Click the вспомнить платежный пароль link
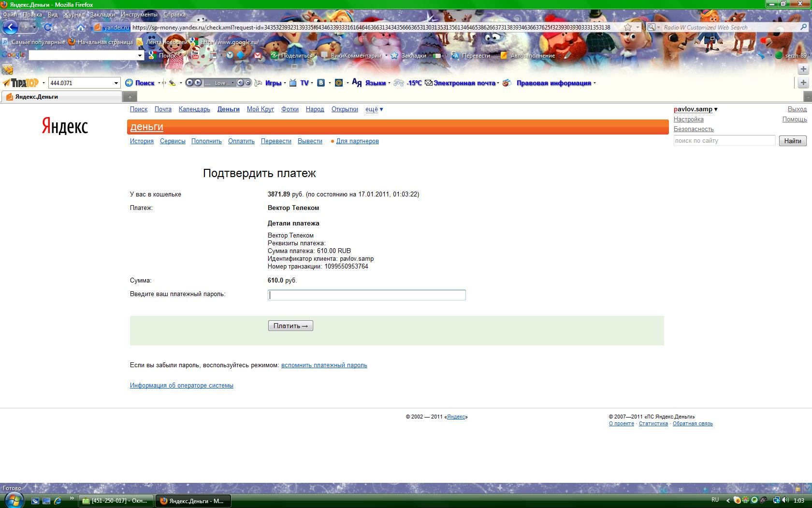Screen dimensions: 812x508 coord(324,365)
